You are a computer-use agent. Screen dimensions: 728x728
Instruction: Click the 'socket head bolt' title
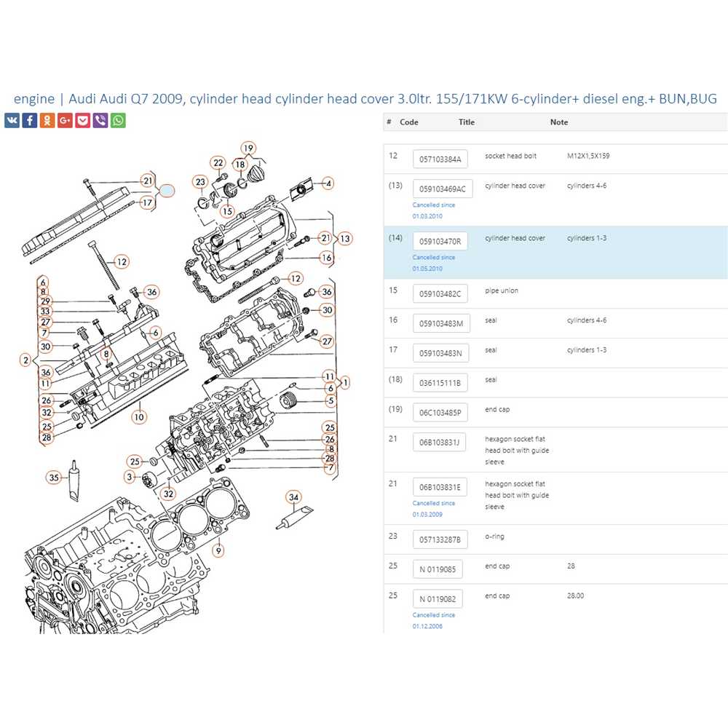(x=511, y=156)
